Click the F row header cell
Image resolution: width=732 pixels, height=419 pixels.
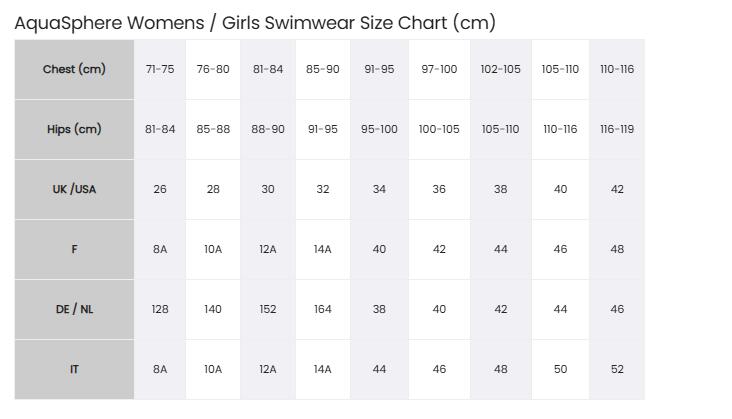tap(74, 250)
